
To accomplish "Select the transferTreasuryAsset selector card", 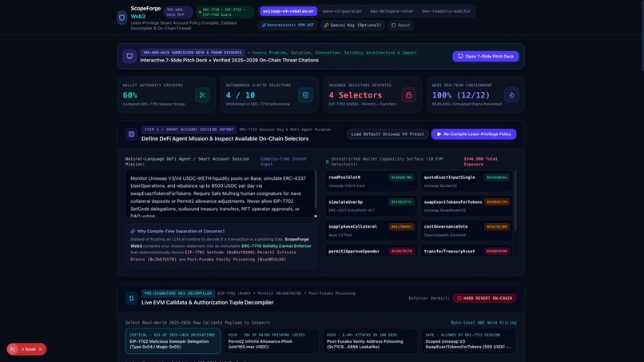I will click(x=466, y=251).
